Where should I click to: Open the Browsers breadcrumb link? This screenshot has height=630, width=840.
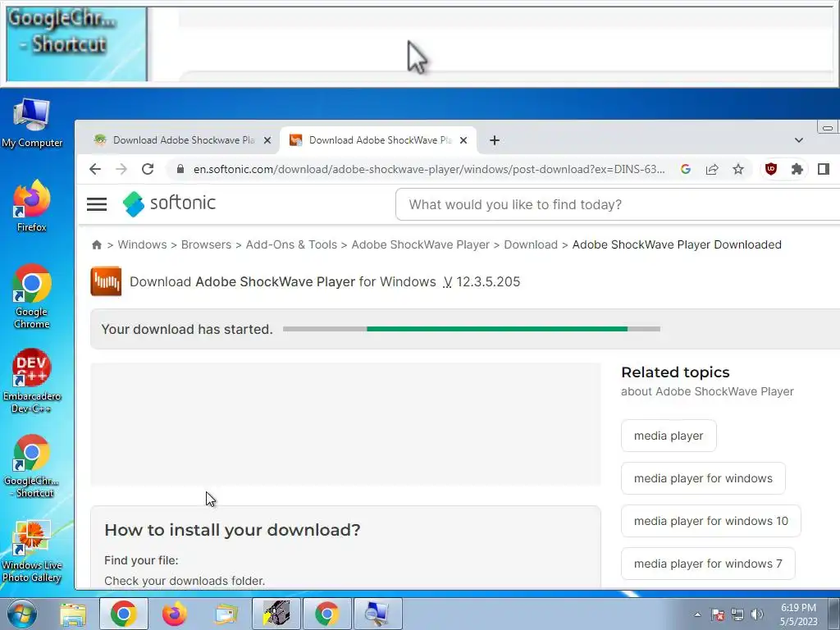pos(206,244)
